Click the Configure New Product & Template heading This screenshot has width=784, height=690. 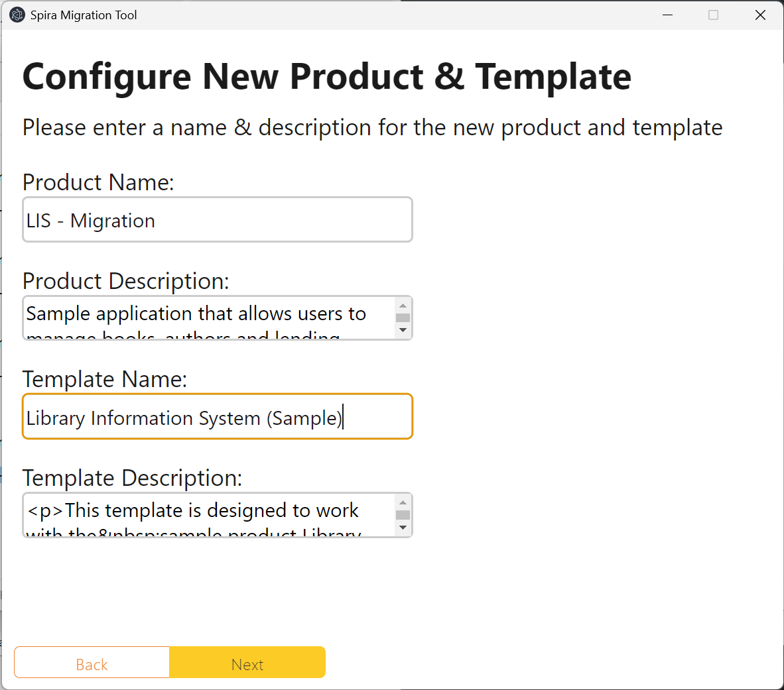(327, 77)
